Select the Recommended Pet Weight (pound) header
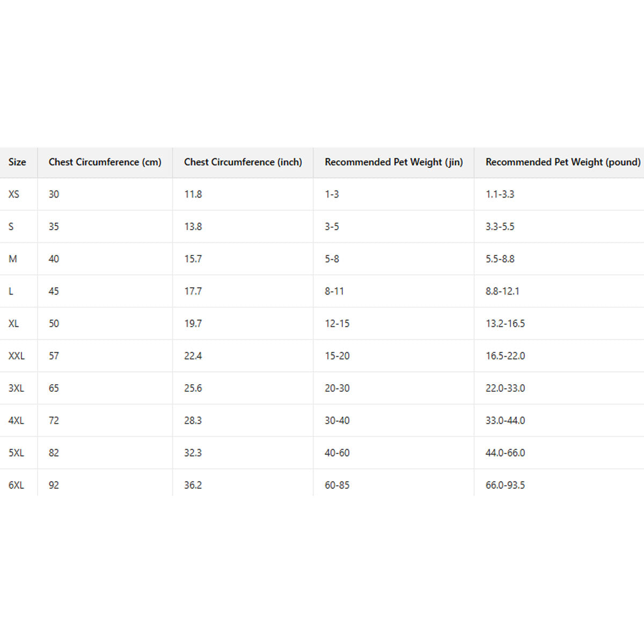Image resolution: width=644 pixels, height=644 pixels. (x=562, y=162)
